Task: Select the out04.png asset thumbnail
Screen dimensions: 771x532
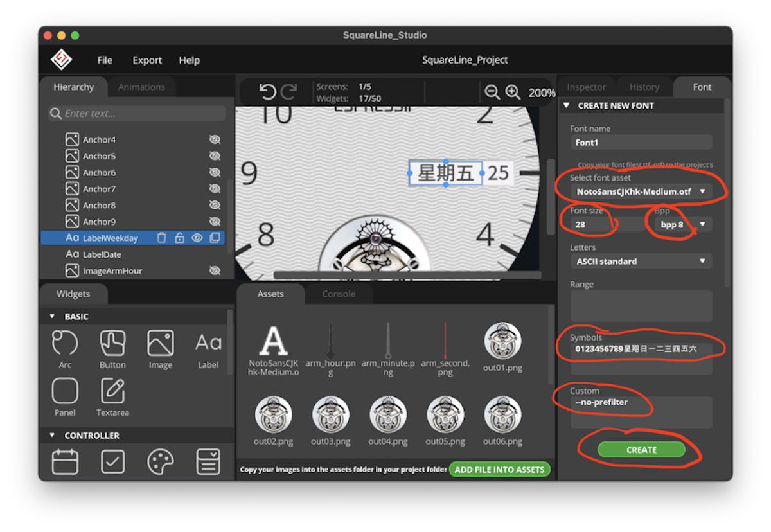Action: pyautogui.click(x=388, y=414)
